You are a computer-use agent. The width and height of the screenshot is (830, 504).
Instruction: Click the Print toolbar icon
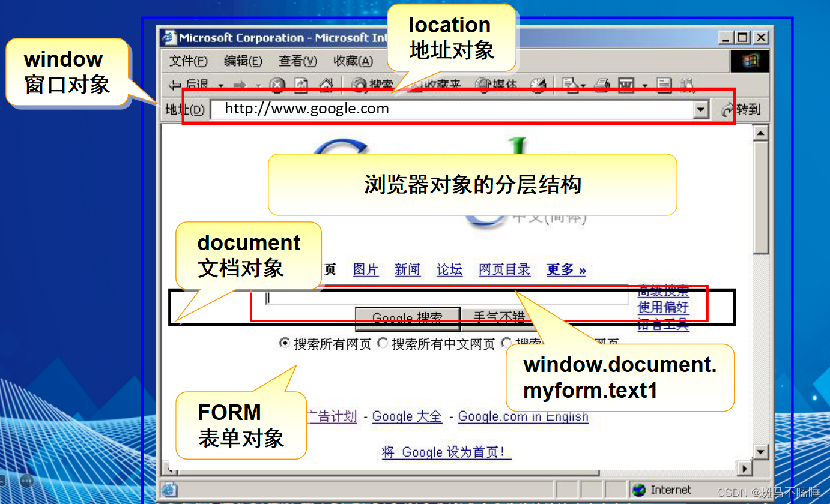click(602, 86)
